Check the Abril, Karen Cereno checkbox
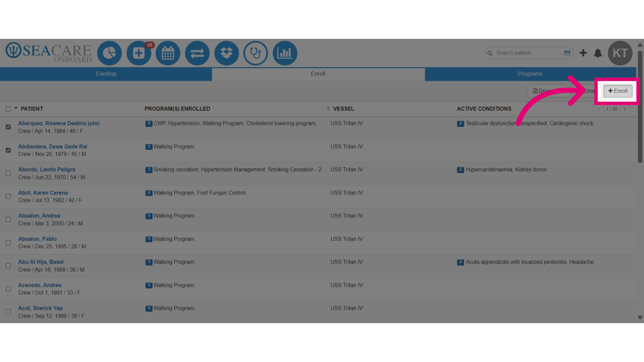 point(8,196)
